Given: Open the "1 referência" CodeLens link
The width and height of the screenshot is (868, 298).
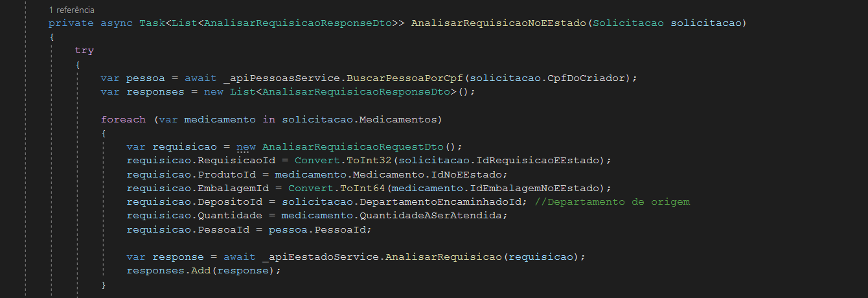Looking at the screenshot, I should (71, 10).
